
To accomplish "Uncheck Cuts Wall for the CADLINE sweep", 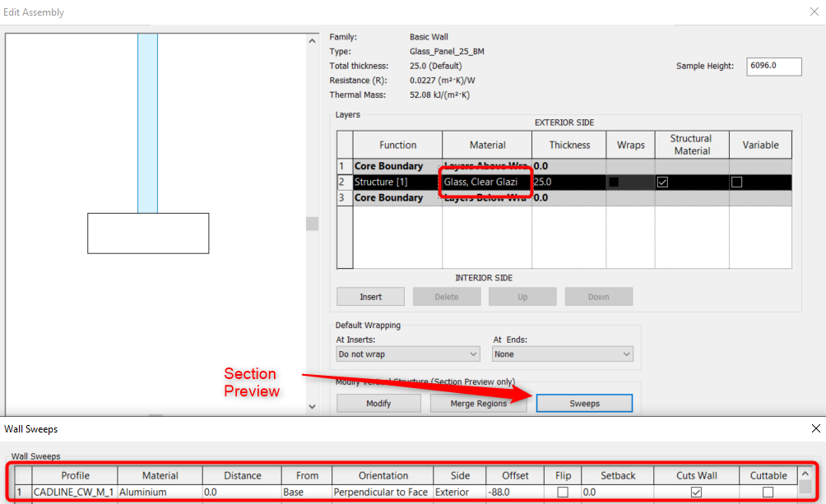I will coord(696,491).
